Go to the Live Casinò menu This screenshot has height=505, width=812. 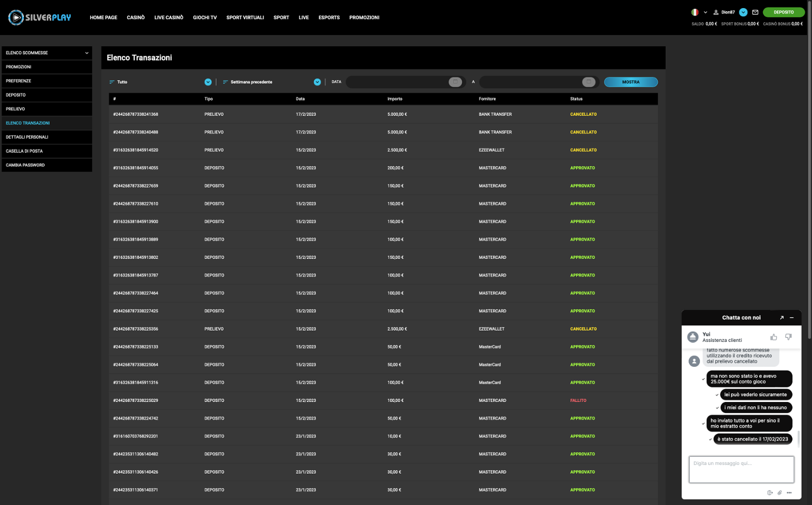click(x=168, y=17)
